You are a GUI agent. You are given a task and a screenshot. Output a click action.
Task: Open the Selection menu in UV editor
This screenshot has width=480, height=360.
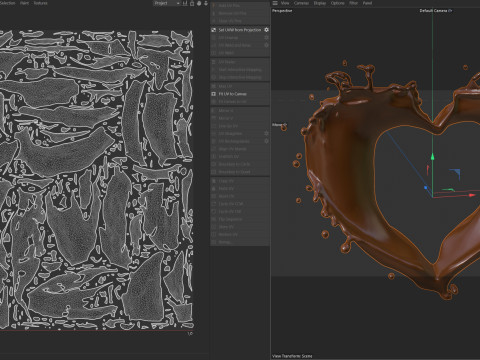coord(7,3)
